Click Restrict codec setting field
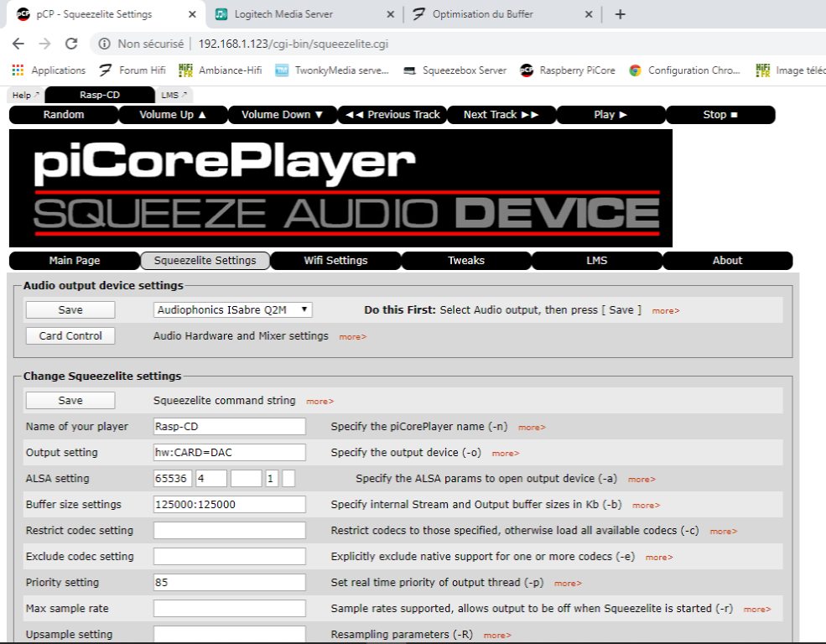Image resolution: width=826 pixels, height=644 pixels. pos(230,530)
